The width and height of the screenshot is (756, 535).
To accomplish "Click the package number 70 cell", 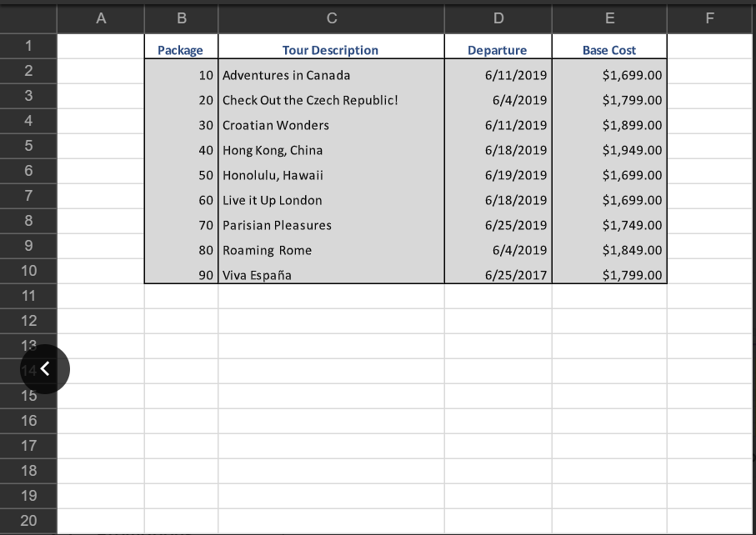I will [x=181, y=225].
